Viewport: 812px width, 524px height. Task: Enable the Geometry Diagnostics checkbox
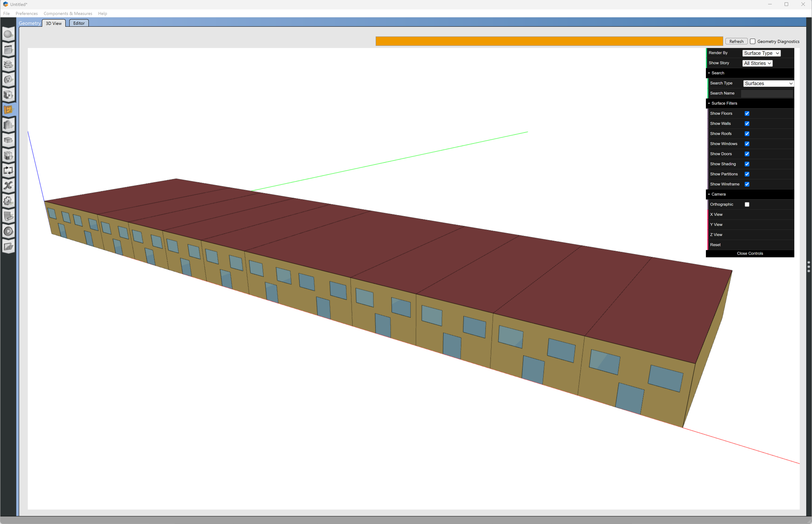tap(752, 42)
